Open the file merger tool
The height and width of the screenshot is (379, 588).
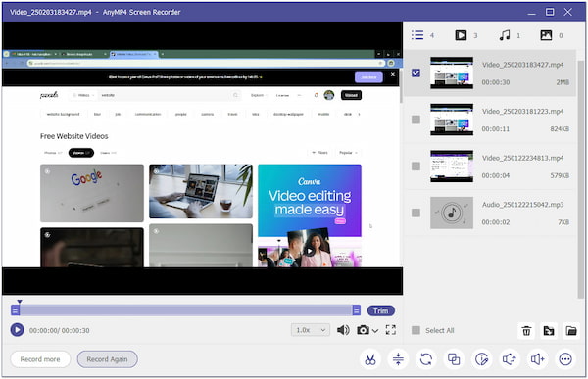click(x=454, y=359)
